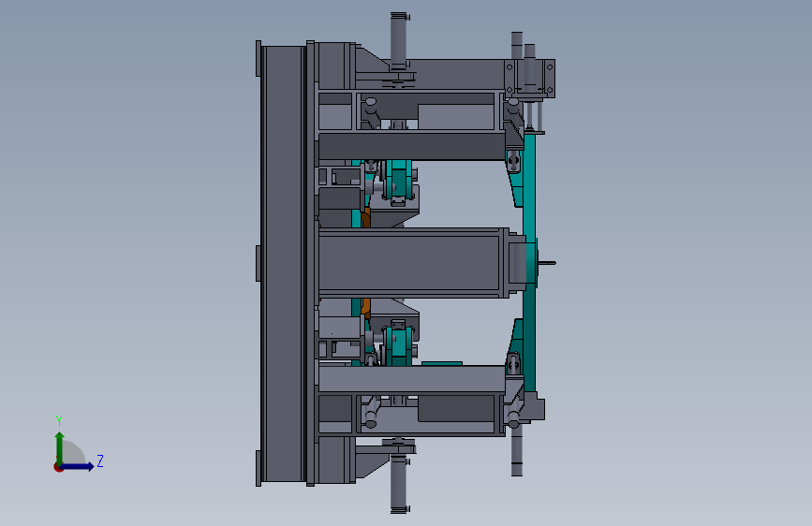Select the tall dark base plate on the model's left side

click(283, 264)
